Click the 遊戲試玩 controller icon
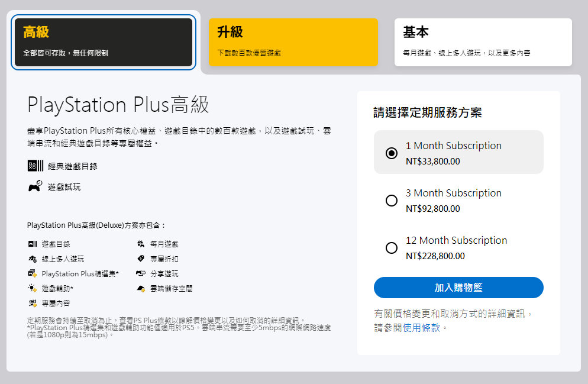 [x=35, y=186]
